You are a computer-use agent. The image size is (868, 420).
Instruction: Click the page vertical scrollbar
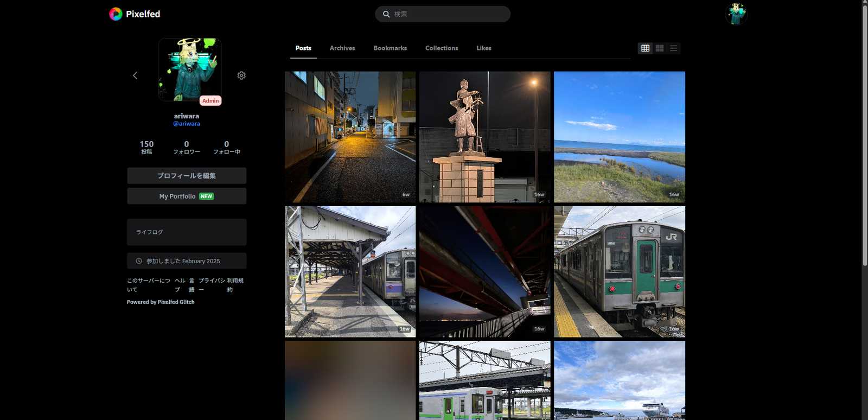point(865,136)
